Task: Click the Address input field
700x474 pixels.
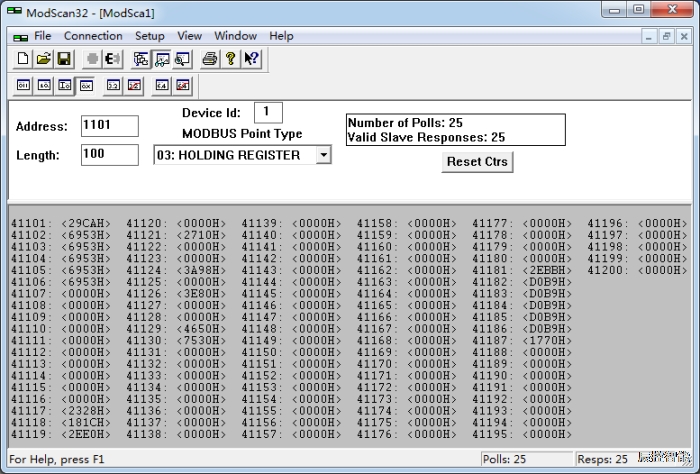Action: point(108,126)
